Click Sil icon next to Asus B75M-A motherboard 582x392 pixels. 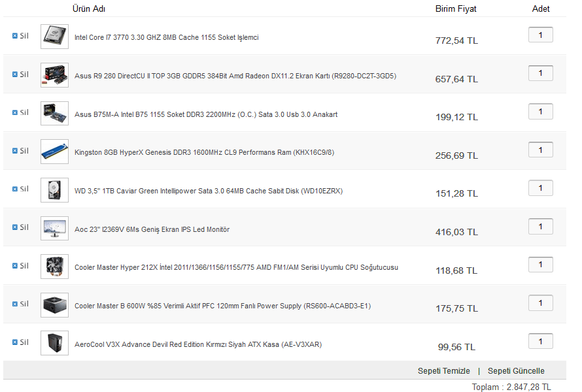pos(20,112)
